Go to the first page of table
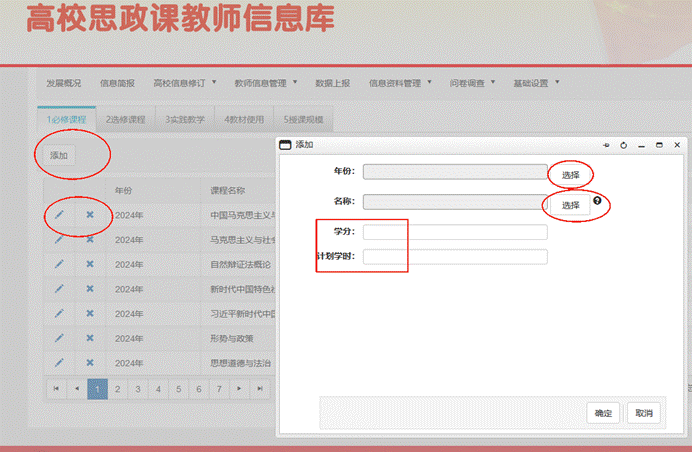The image size is (692, 452). [55, 388]
